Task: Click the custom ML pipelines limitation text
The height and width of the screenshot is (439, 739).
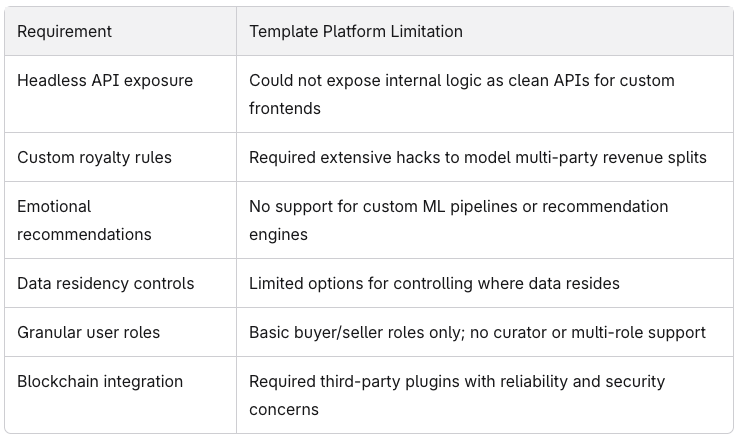Action: tap(458, 220)
